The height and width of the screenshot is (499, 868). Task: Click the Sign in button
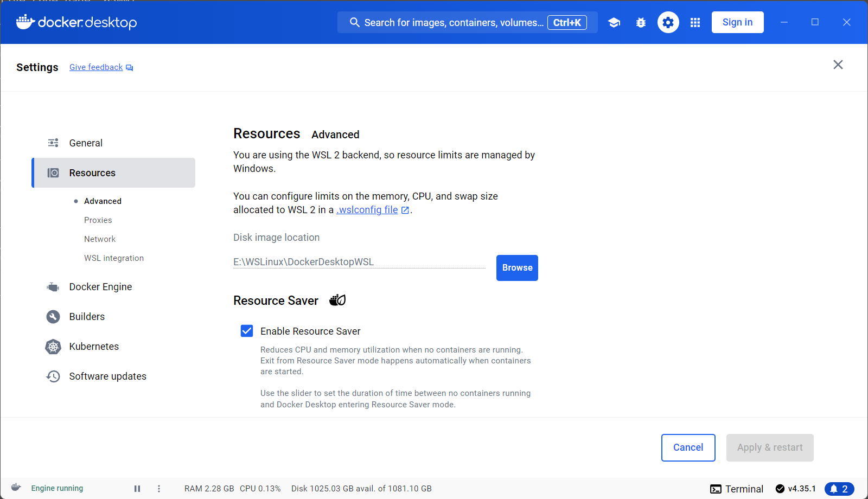click(737, 22)
